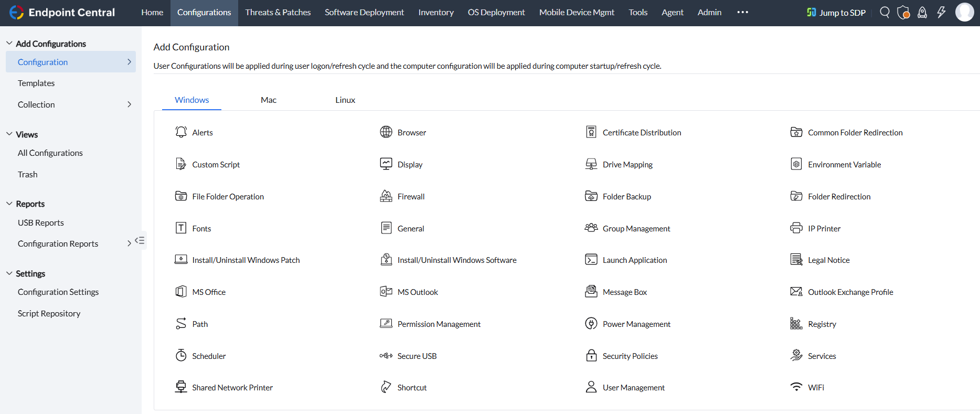Click the Secure USB icon
This screenshot has width=980, height=414.
click(386, 356)
